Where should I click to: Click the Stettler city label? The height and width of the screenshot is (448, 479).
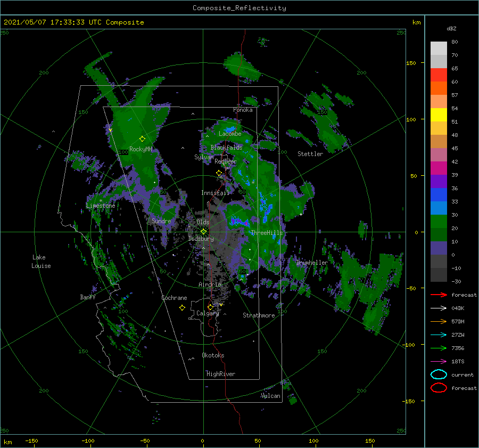point(310,154)
